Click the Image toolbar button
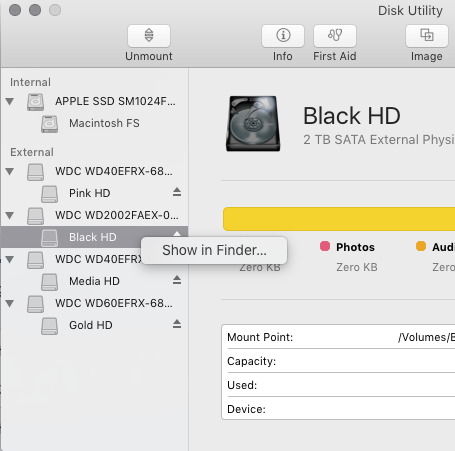Viewport: 455px width, 451px height. (427, 36)
